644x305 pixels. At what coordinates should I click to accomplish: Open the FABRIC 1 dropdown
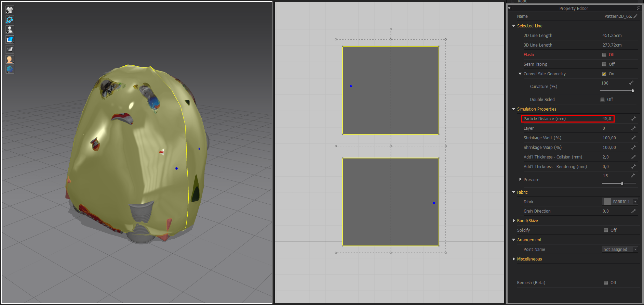tap(635, 202)
